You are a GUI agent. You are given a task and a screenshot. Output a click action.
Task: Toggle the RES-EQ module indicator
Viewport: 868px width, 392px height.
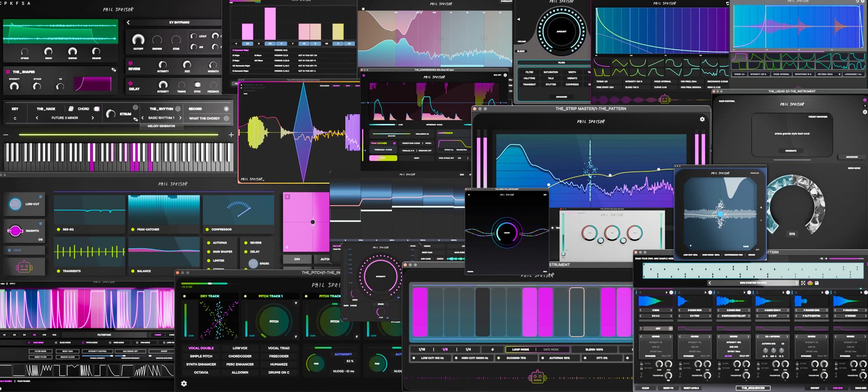click(x=58, y=230)
